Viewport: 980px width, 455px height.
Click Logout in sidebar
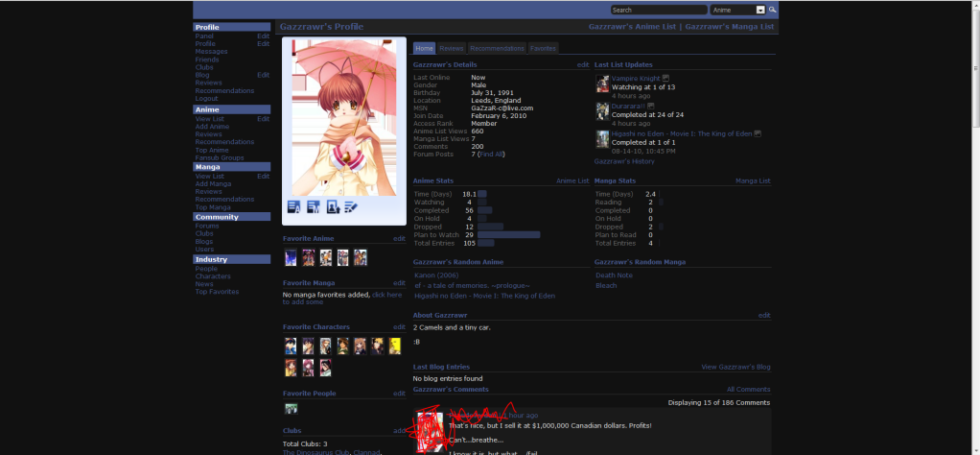206,98
